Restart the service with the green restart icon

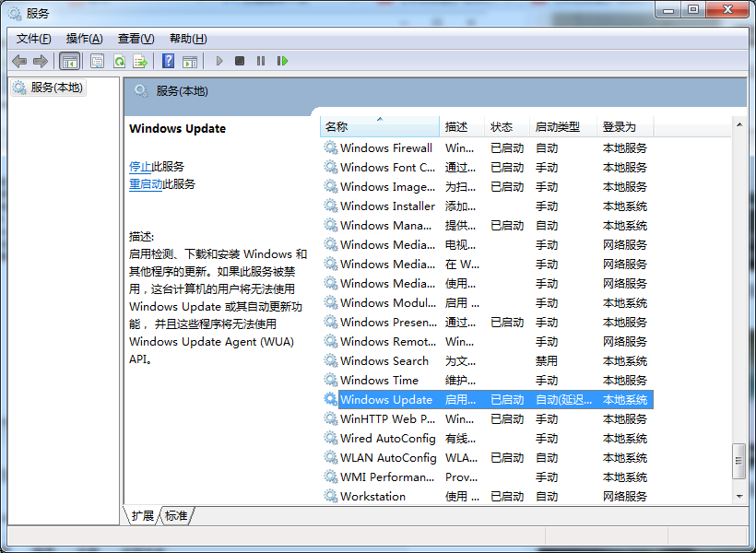(282, 61)
